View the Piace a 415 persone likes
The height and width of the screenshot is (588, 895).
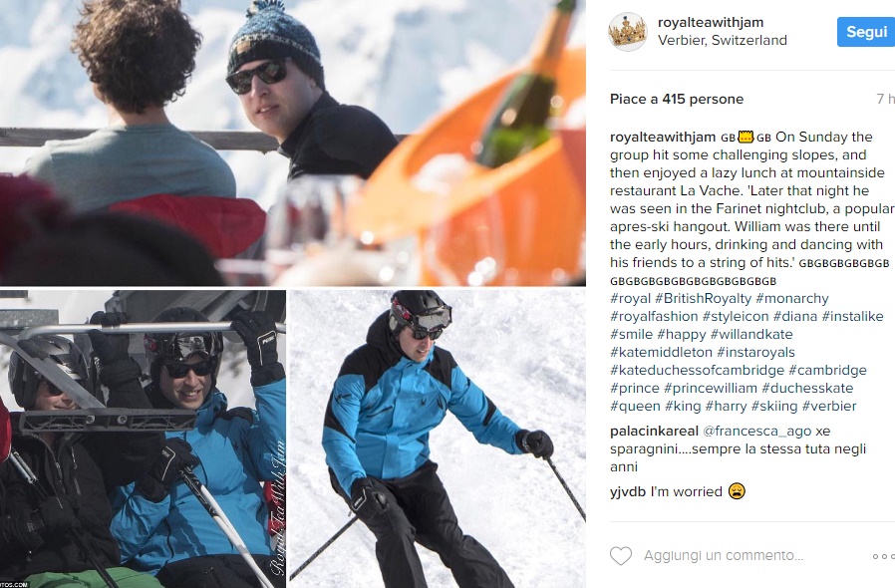coord(677,99)
